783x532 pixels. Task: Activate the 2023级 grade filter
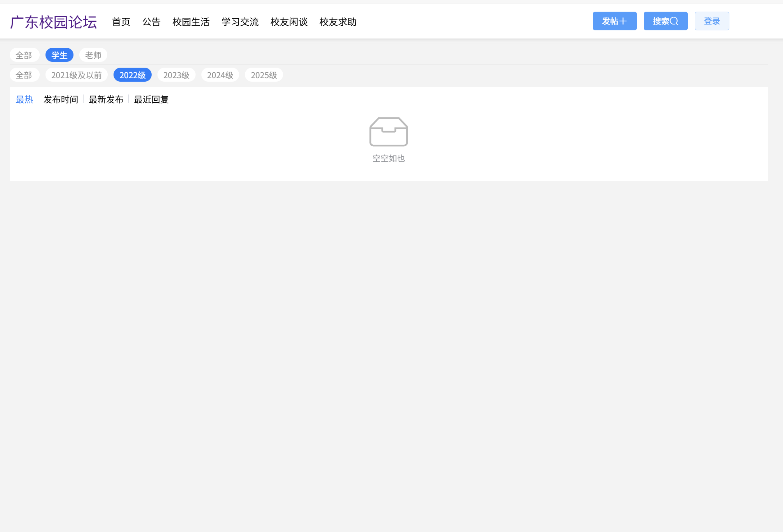point(176,75)
